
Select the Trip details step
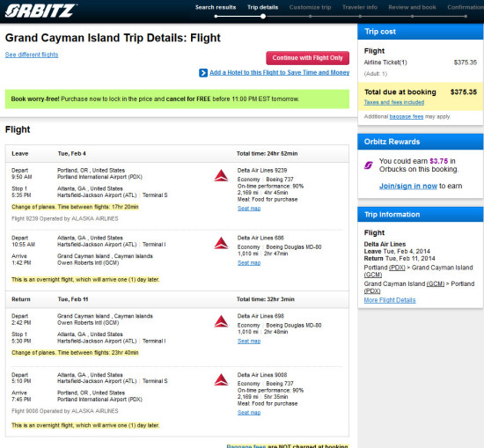(263, 7)
